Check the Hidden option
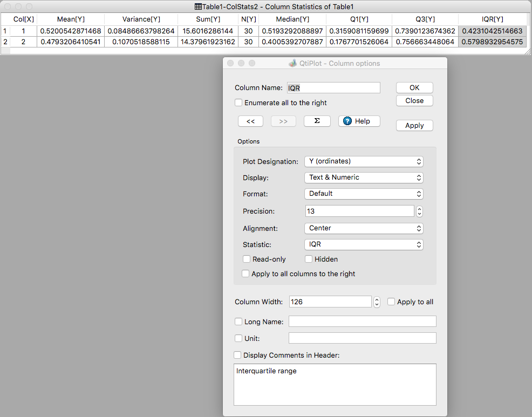This screenshot has width=532, height=417. pos(309,259)
